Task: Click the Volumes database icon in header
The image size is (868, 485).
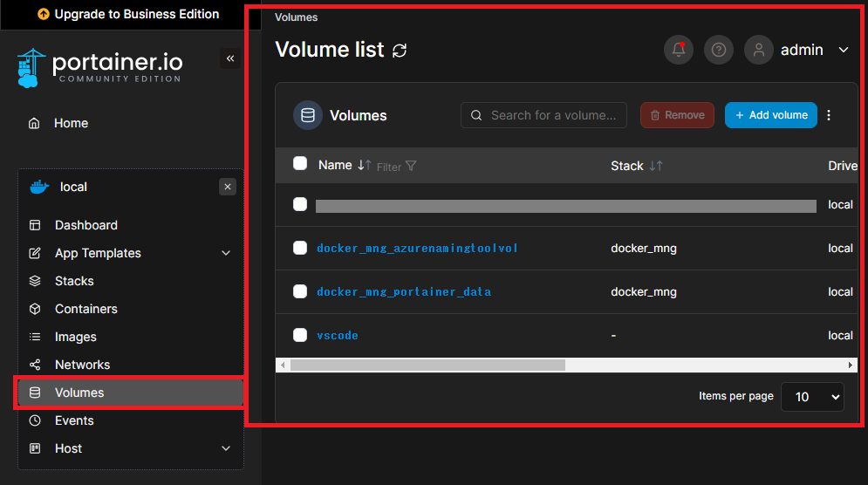Action: point(308,115)
